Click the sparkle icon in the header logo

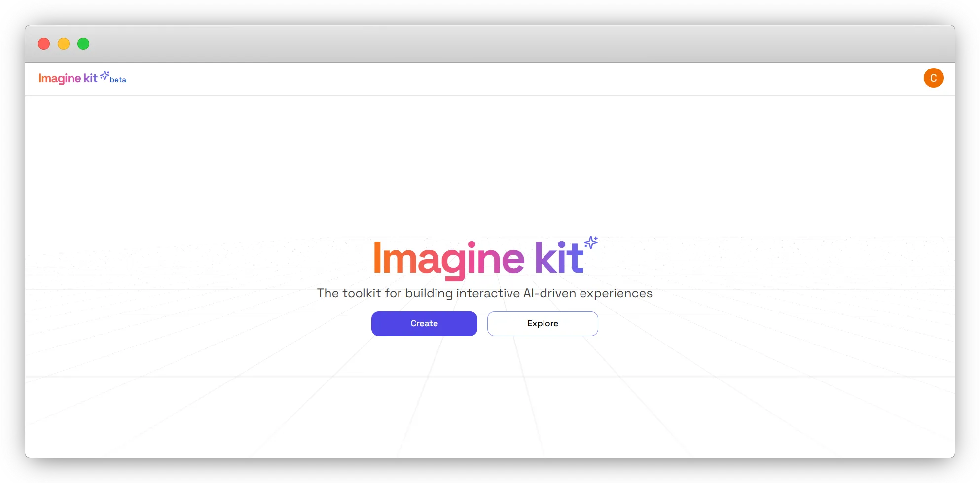click(x=105, y=74)
